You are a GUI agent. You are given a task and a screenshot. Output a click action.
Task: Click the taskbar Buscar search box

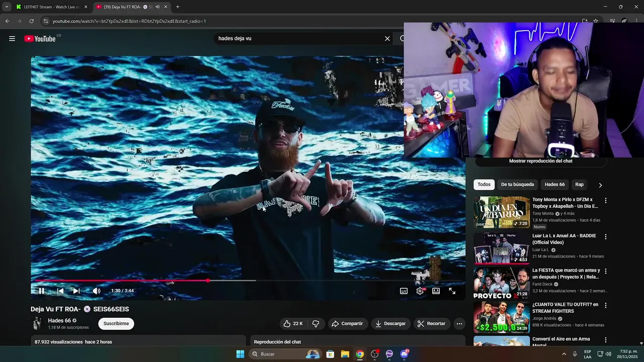click(x=285, y=354)
